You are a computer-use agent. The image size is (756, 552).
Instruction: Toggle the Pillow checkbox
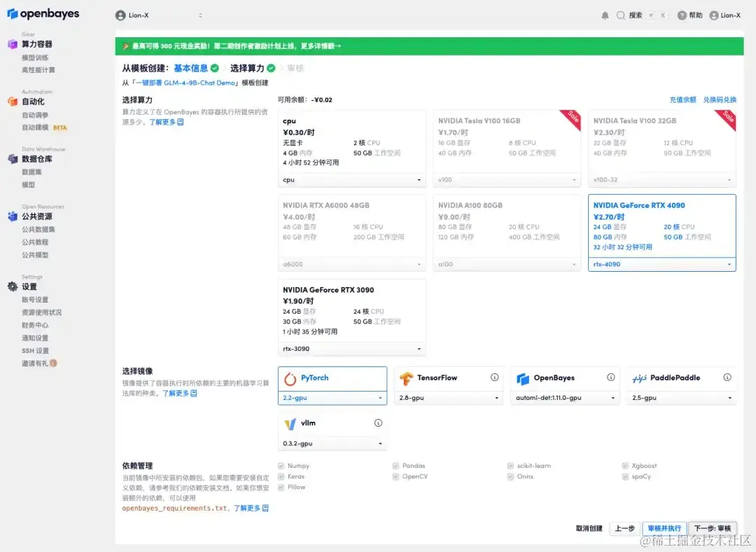tap(281, 488)
